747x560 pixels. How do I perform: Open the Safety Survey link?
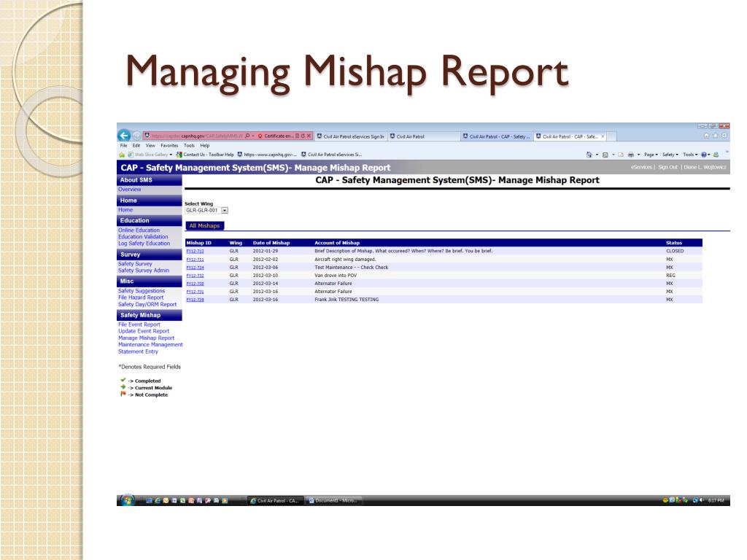click(135, 264)
